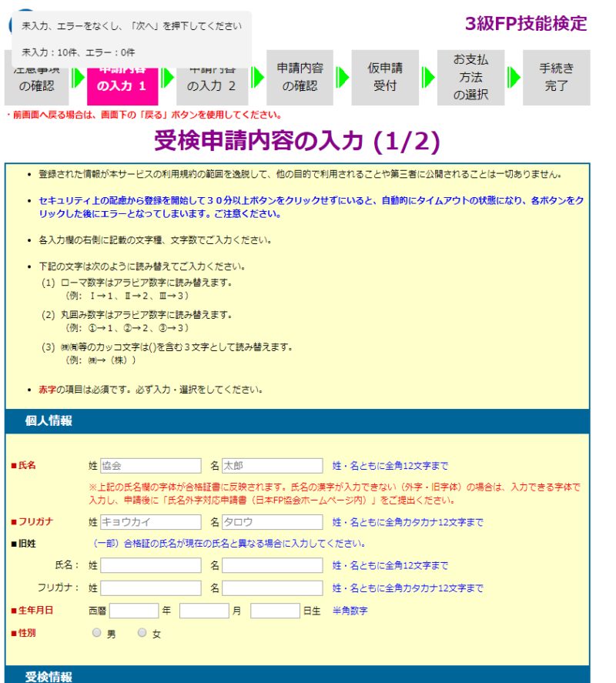Select the 男 radio button

97,632
